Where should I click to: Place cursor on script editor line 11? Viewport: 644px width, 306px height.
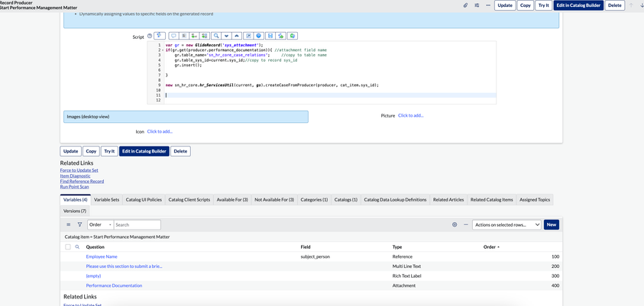click(330, 95)
